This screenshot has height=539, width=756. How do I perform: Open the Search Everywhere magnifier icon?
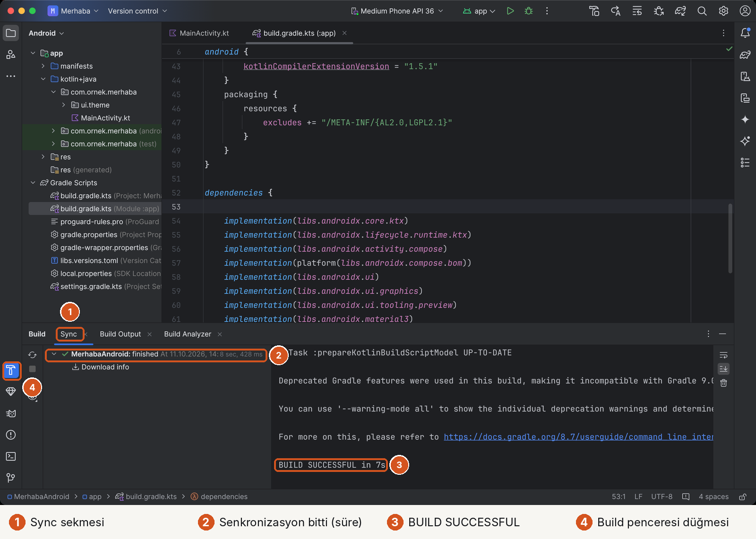(x=702, y=11)
